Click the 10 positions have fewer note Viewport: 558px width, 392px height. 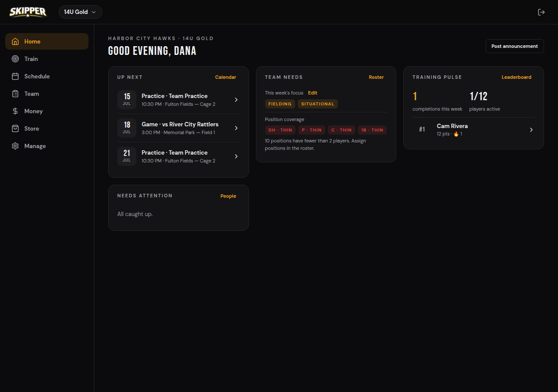coord(316,145)
